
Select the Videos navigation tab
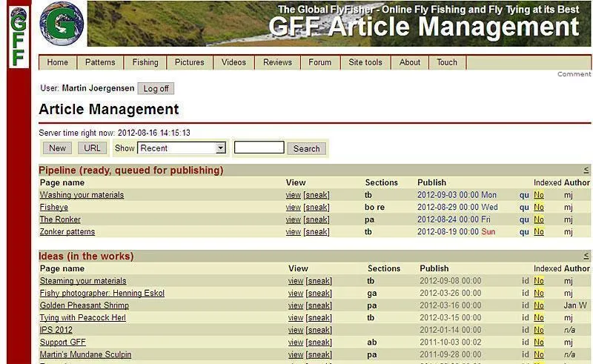point(233,62)
